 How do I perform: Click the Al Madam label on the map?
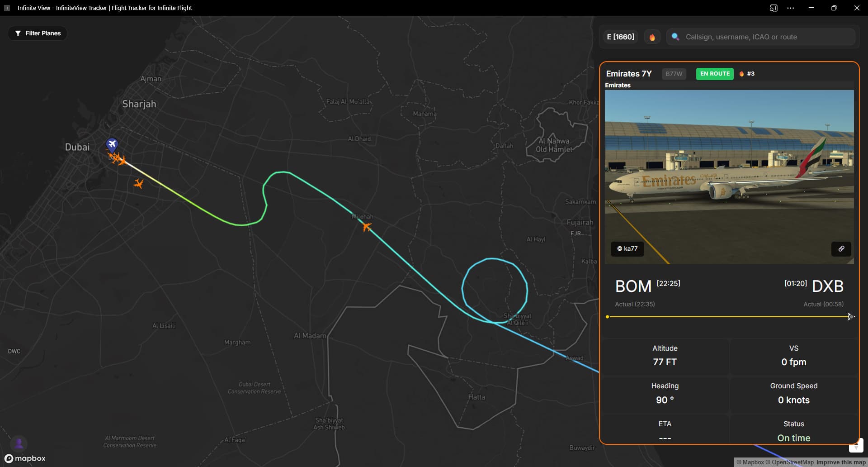pyautogui.click(x=310, y=336)
